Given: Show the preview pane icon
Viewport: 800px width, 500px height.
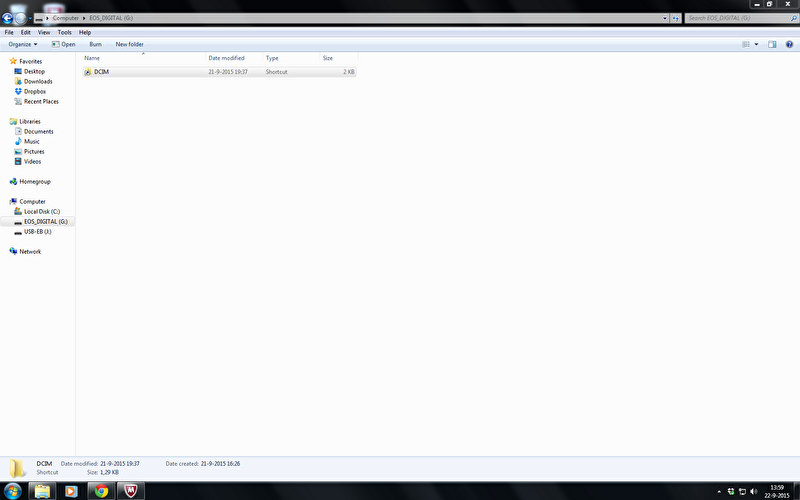Looking at the screenshot, I should pos(771,44).
